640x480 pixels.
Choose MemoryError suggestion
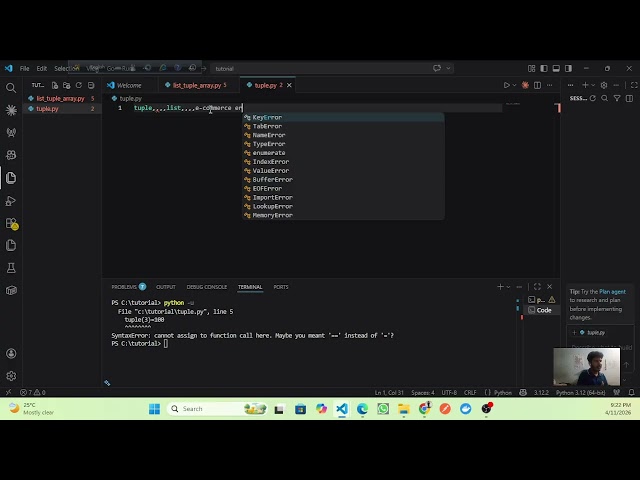coord(343,216)
